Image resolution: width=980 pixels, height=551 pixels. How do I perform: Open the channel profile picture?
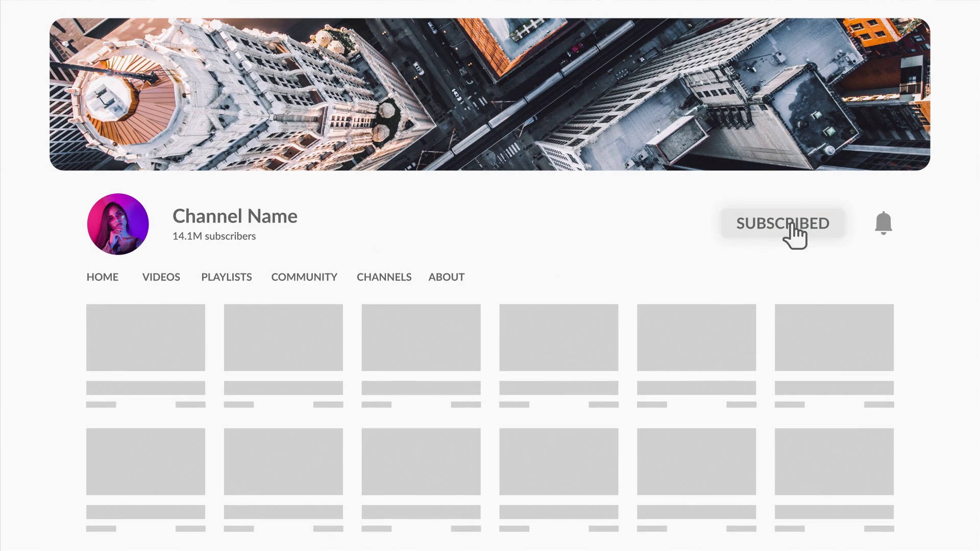[x=117, y=223]
